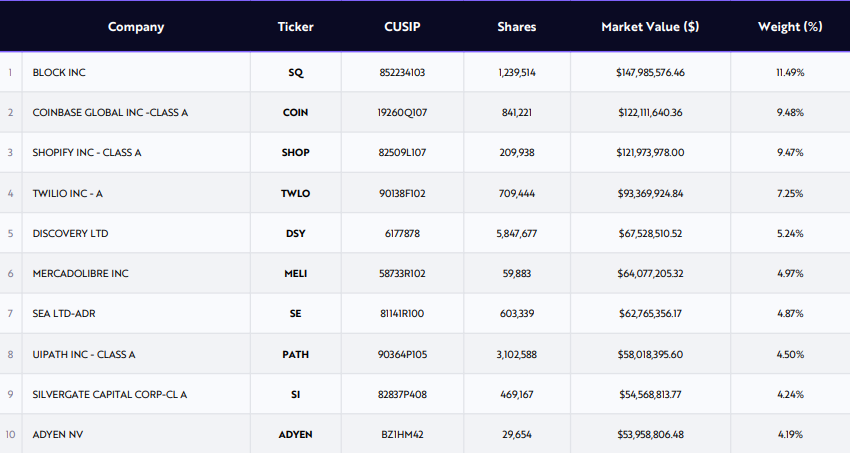Click the TWLO ticker symbol
Viewport: 850px width, 453px height.
click(295, 193)
